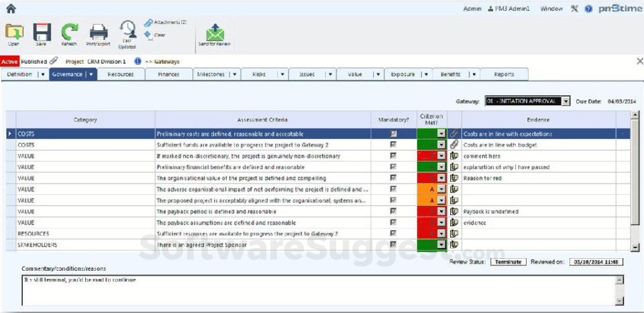Go to the Home icon
644x313 pixels.
pos(11,8)
